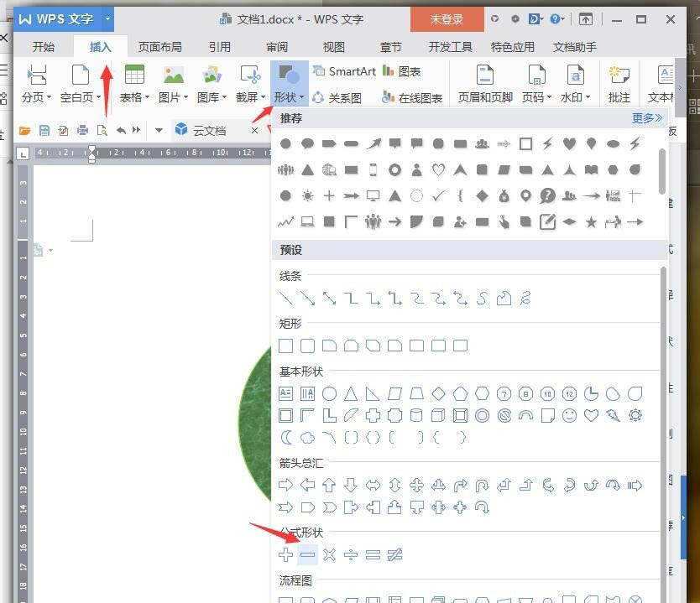Open the 视图 tab
700x603 pixels.
pos(333,47)
